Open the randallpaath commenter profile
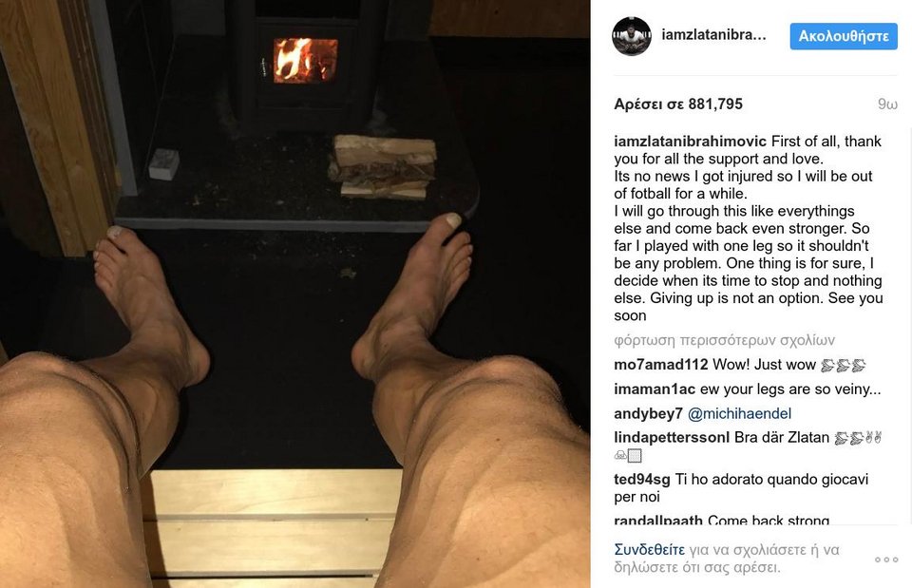Image resolution: width=912 pixels, height=588 pixels. 658,520
